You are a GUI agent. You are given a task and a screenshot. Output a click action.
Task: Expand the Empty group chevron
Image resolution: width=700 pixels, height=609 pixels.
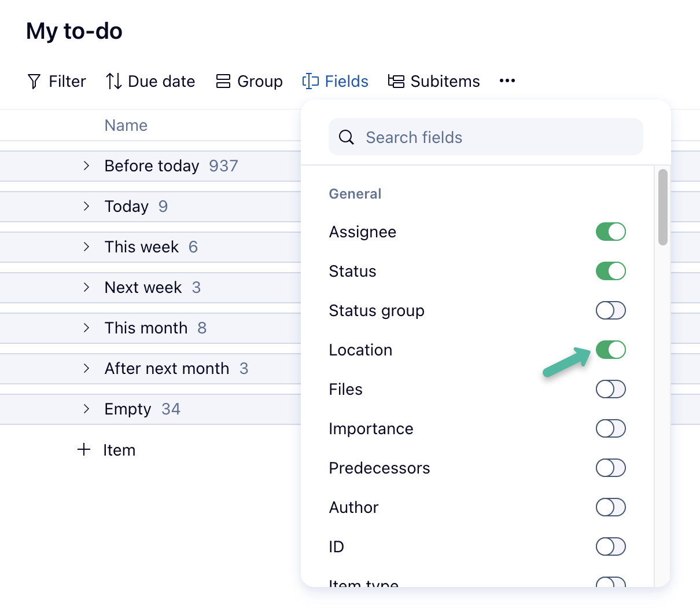[x=86, y=409]
